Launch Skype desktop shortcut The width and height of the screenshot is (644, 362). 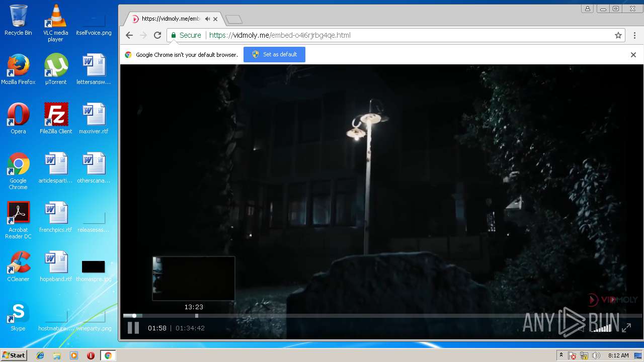pos(18,316)
